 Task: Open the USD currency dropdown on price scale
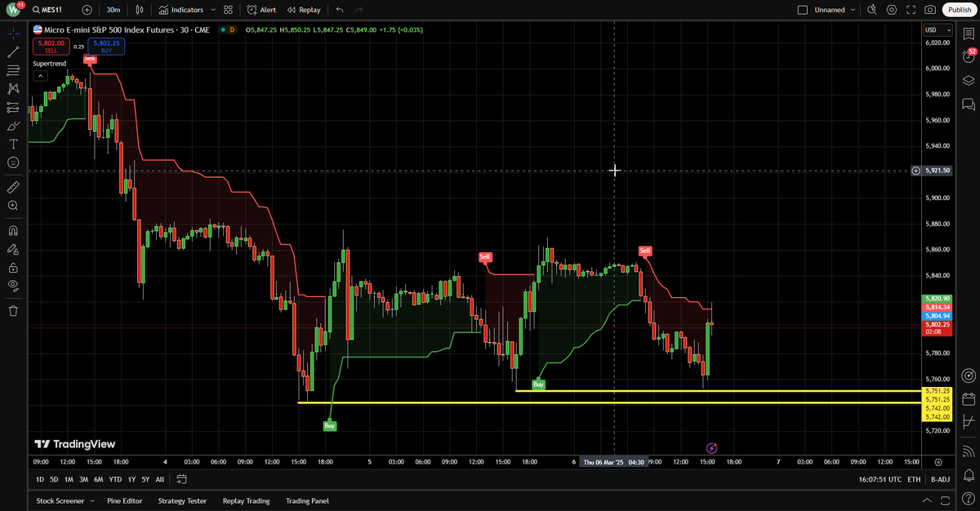(936, 29)
